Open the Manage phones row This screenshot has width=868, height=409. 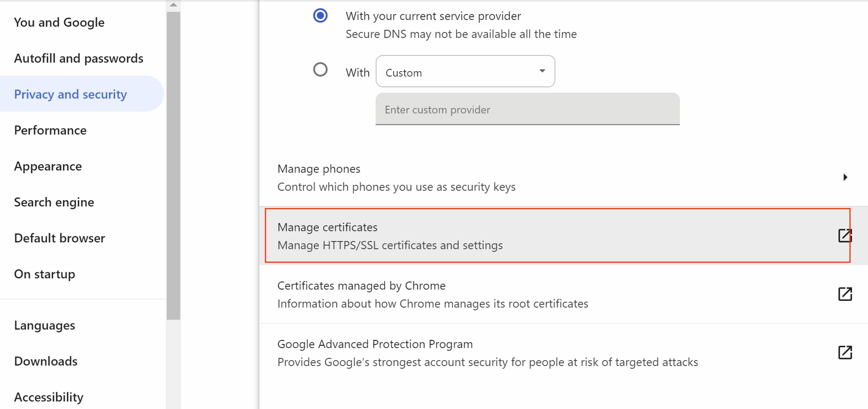(x=563, y=177)
